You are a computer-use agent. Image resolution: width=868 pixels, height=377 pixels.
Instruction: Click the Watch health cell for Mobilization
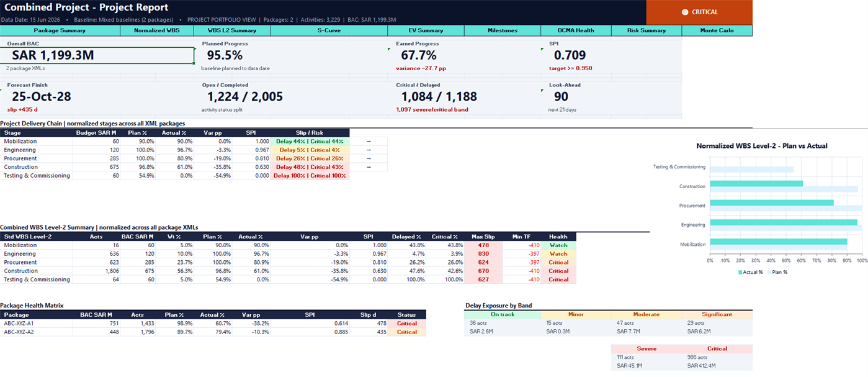click(x=558, y=245)
